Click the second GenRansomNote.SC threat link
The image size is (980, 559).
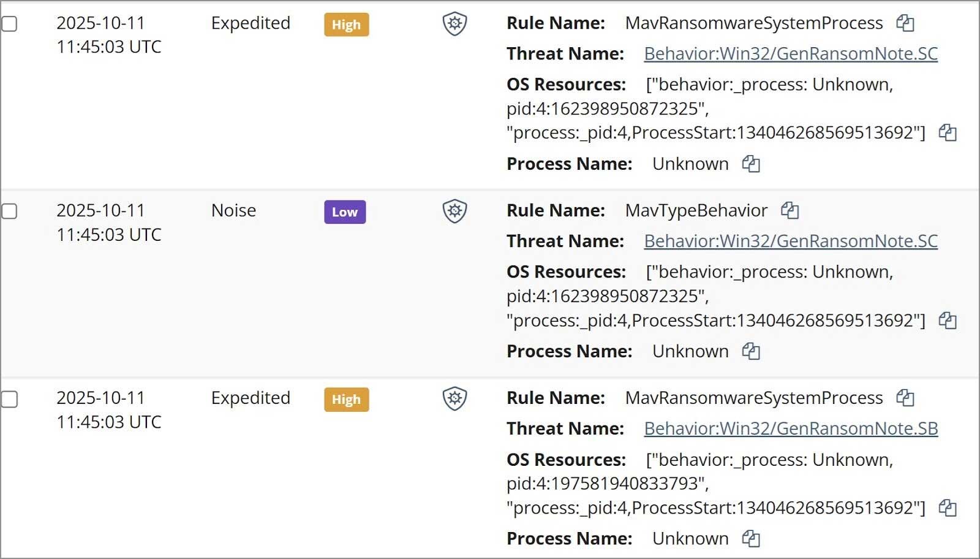pyautogui.click(x=790, y=241)
